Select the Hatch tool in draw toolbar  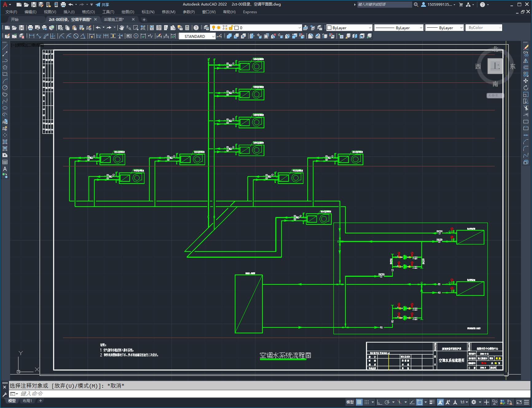5,142
